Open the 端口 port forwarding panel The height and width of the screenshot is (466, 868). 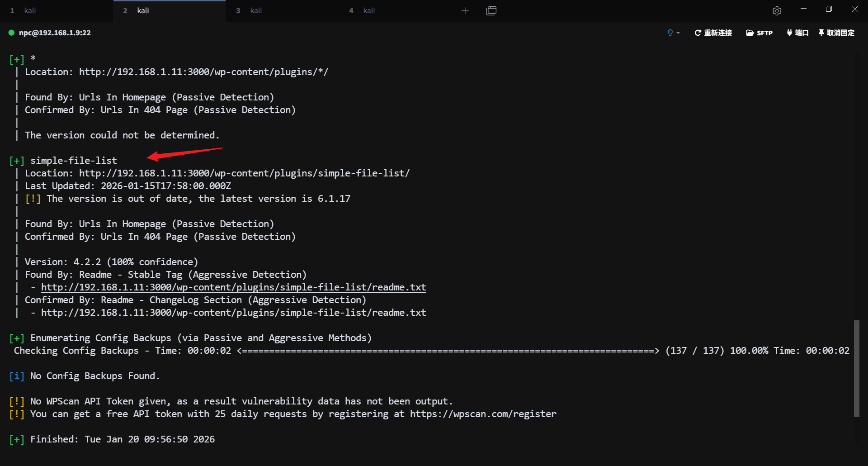797,33
